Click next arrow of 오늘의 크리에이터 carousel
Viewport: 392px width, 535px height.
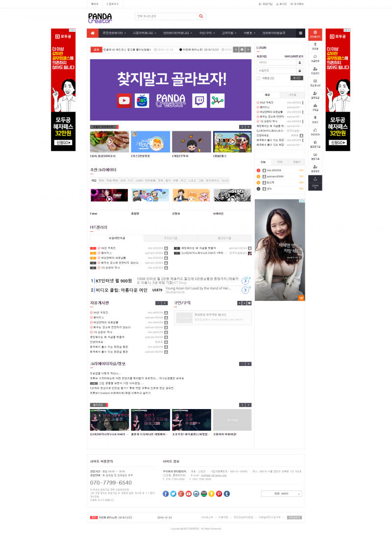coord(248,127)
